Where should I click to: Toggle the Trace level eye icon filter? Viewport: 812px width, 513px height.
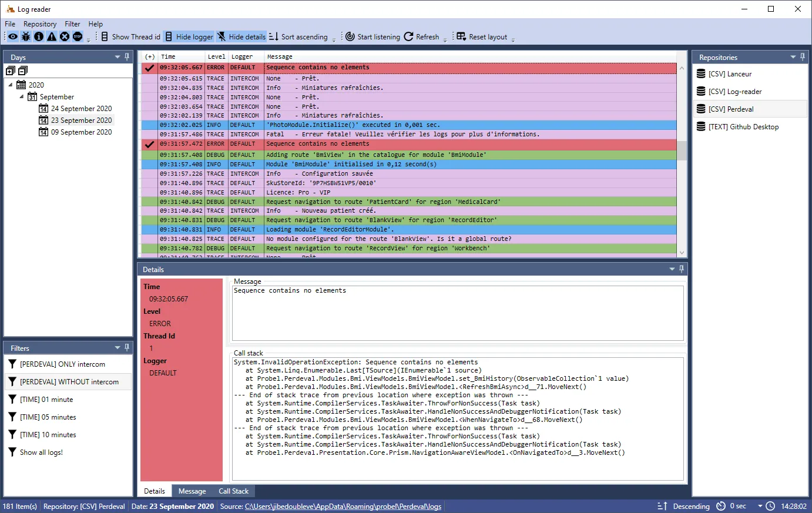[x=12, y=36]
